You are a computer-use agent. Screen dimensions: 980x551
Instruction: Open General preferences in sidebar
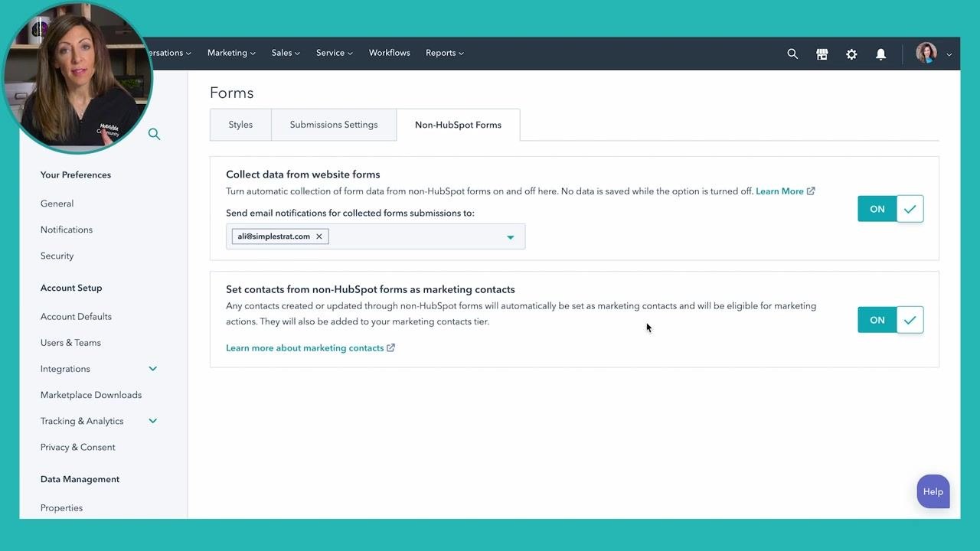(x=57, y=204)
